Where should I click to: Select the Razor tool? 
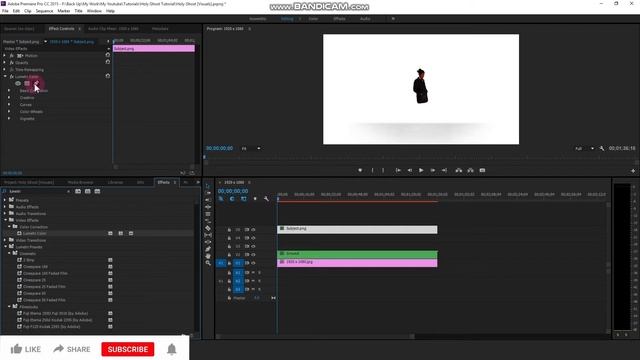(x=208, y=228)
